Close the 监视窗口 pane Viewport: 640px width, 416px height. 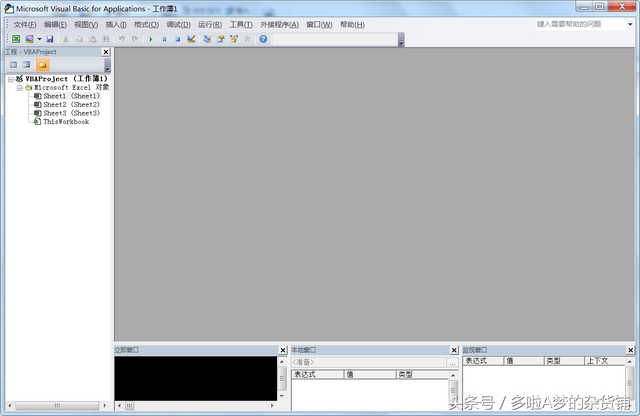pos(631,350)
